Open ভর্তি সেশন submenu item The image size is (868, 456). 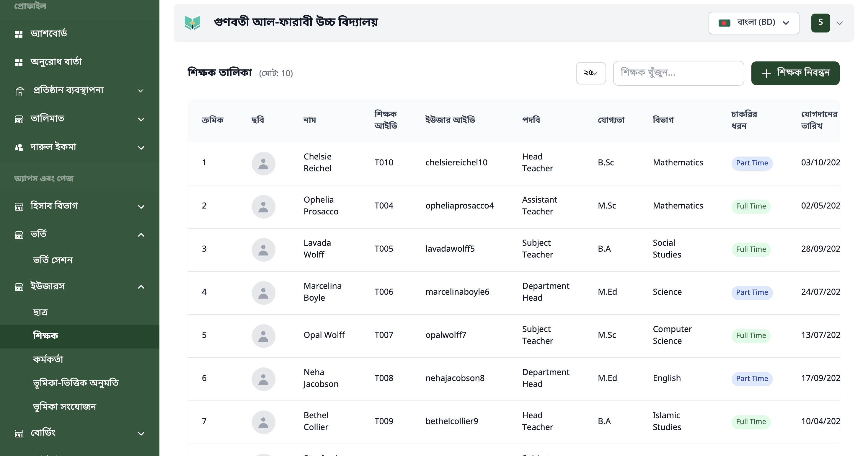pyautogui.click(x=53, y=260)
